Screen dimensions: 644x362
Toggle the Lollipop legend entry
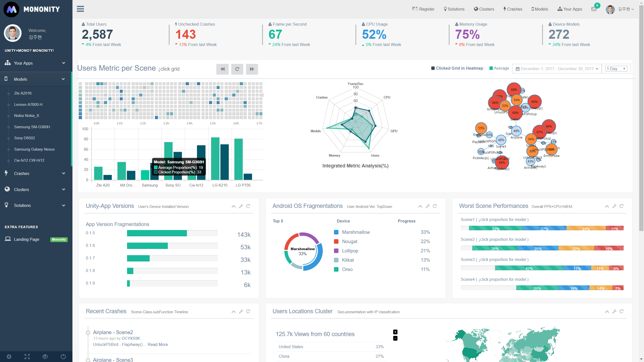pos(346,251)
